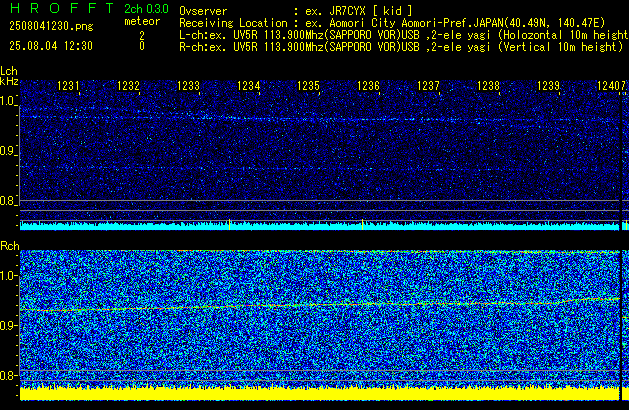
Task: Click the yellow meteor spike between 1233 and 1234
Action: pyautogui.click(x=229, y=225)
